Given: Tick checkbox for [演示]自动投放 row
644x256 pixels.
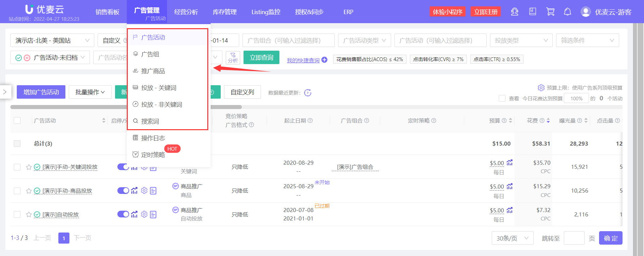Looking at the screenshot, I should (17, 214).
